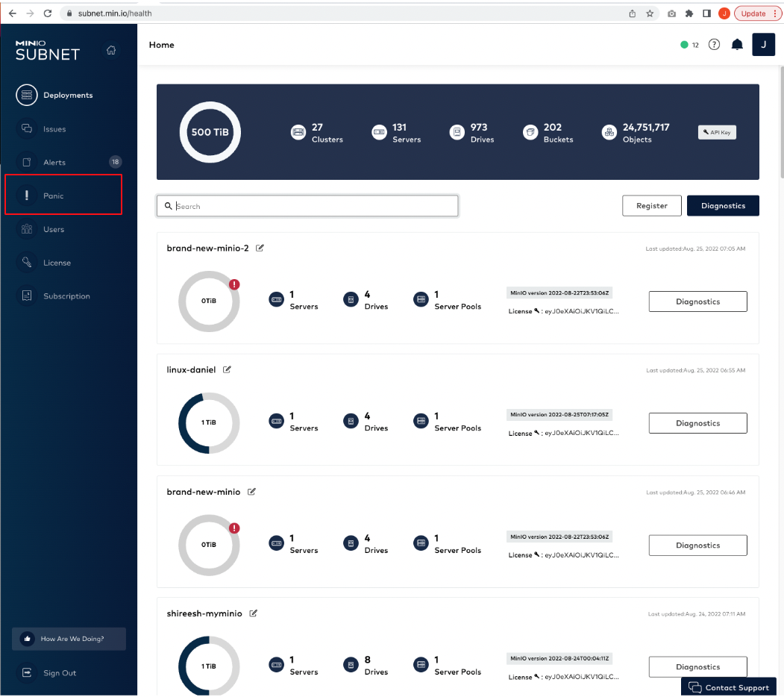Click the home icon beside SUBNET logo

(111, 51)
